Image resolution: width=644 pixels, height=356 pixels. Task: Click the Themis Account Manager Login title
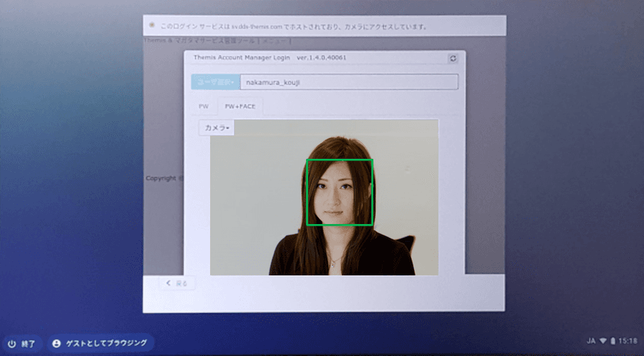(239, 58)
